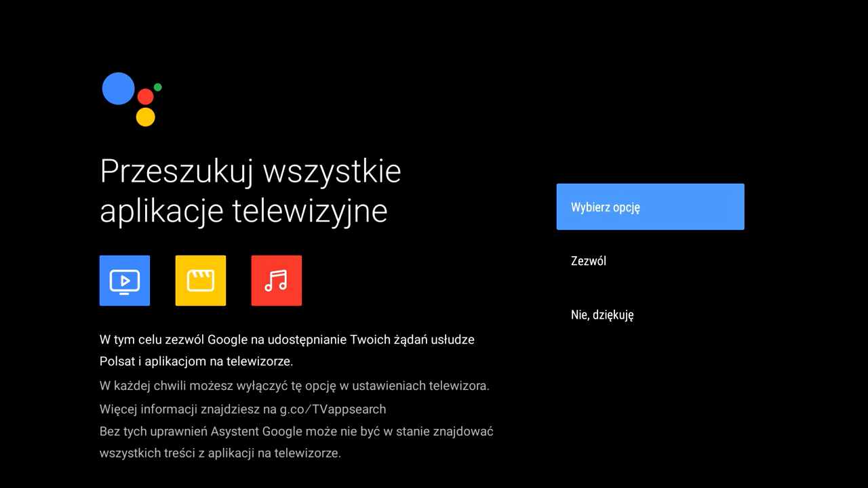Click the yellow movie clapperboard icon
This screenshot has height=488, width=868.
coord(201,281)
